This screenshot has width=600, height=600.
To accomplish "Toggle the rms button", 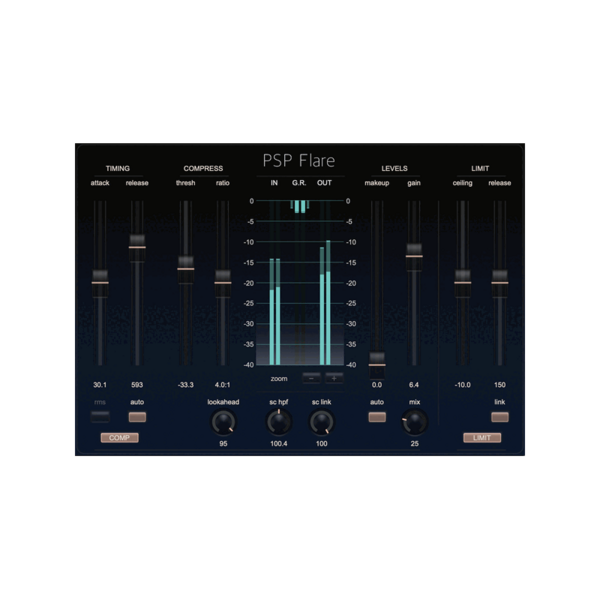I will click(100, 417).
